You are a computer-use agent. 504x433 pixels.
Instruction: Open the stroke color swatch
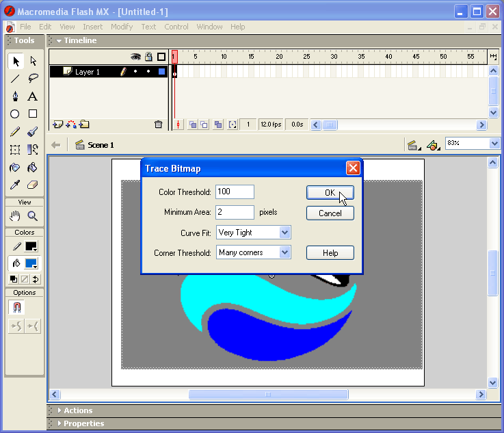pos(31,246)
